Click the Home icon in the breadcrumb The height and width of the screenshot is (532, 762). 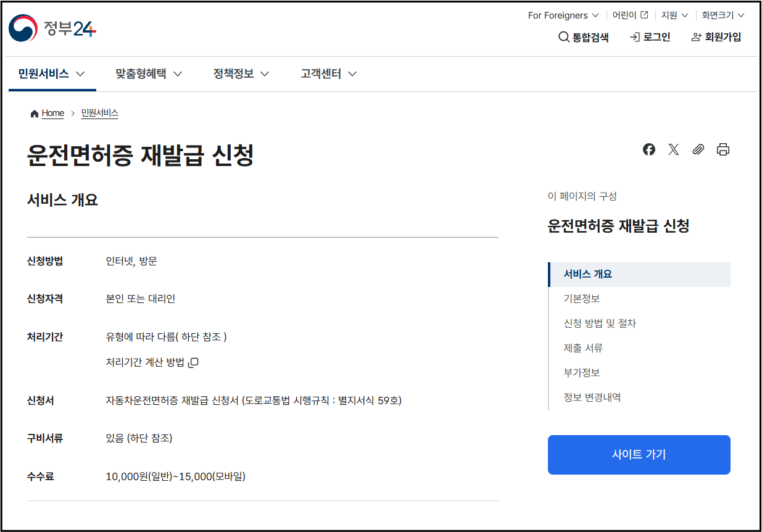pos(35,113)
